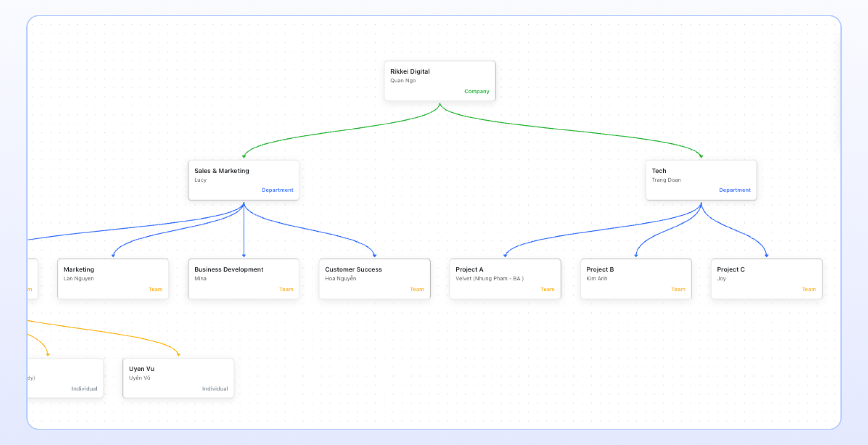The image size is (868, 445).
Task: Click the "Lan Nguyen" name in Marketing card
Action: pyautogui.click(x=79, y=278)
